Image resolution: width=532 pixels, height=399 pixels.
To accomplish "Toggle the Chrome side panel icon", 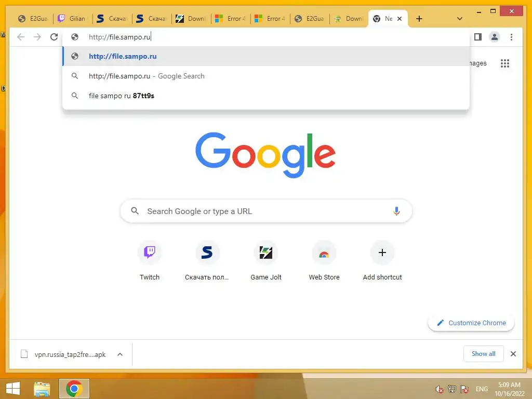I will (478, 37).
